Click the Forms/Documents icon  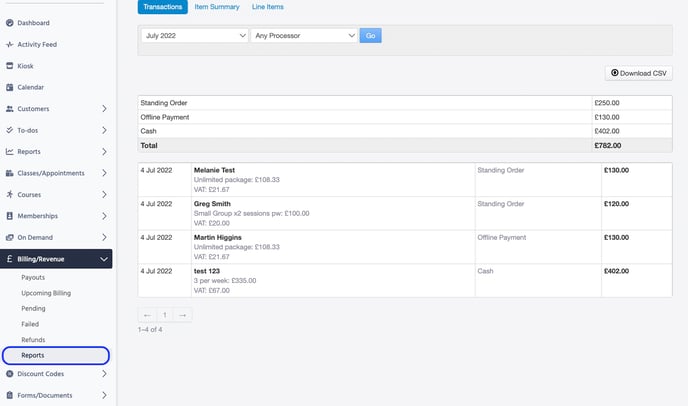coord(10,395)
